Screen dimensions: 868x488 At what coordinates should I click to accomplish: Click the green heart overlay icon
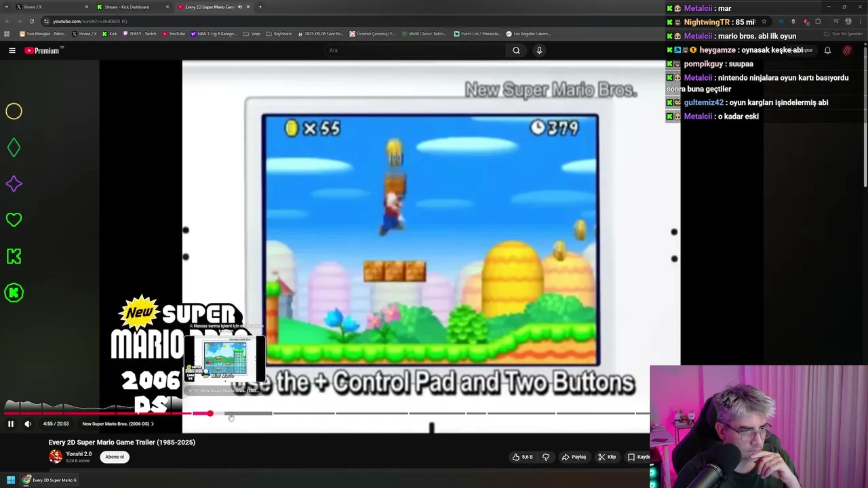pyautogui.click(x=14, y=220)
